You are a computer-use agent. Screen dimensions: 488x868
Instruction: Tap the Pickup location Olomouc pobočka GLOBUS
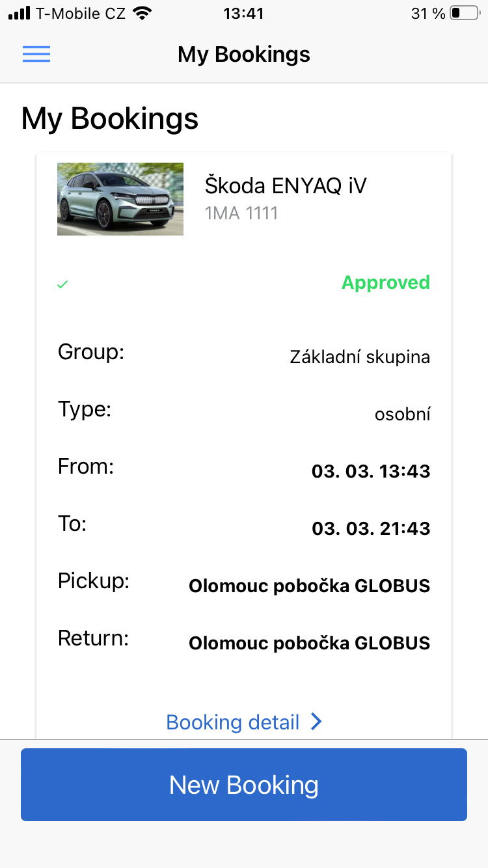tap(309, 586)
